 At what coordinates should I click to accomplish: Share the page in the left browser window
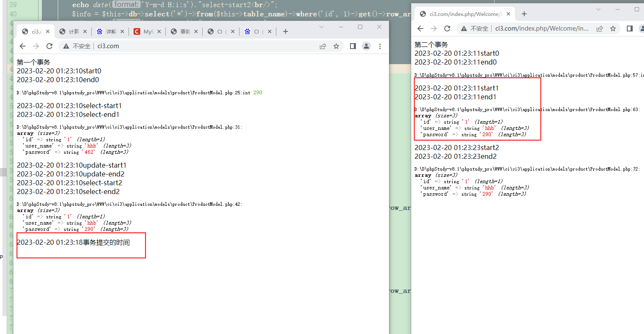click(323, 46)
